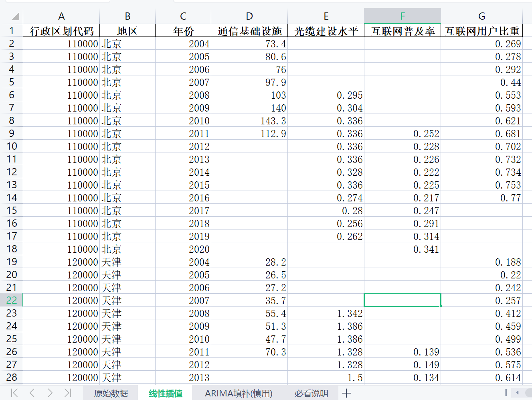This screenshot has height=400, width=532.
Task: Jump to last sheet arrow
Action: [67, 393]
